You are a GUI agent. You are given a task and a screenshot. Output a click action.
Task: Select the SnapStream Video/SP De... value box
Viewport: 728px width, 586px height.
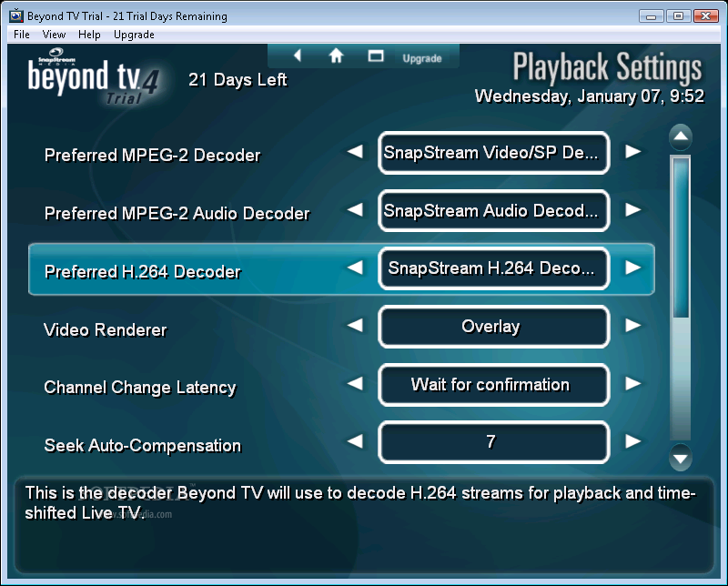[x=493, y=153]
